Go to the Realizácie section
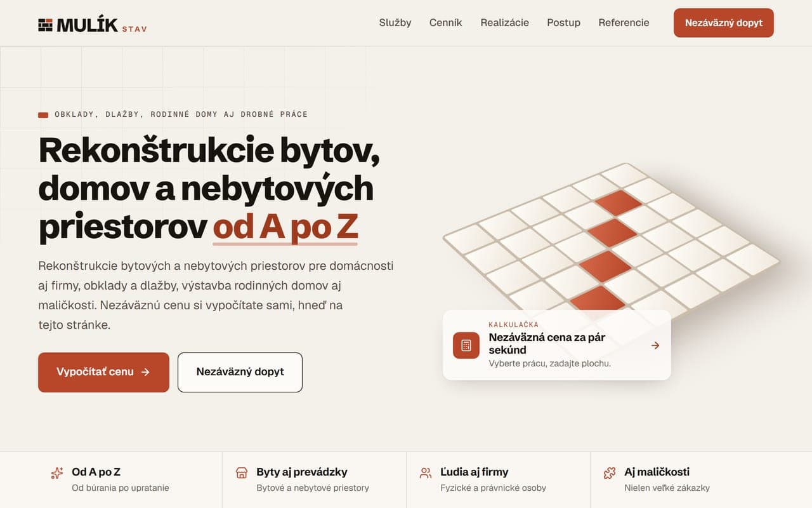 tap(505, 23)
